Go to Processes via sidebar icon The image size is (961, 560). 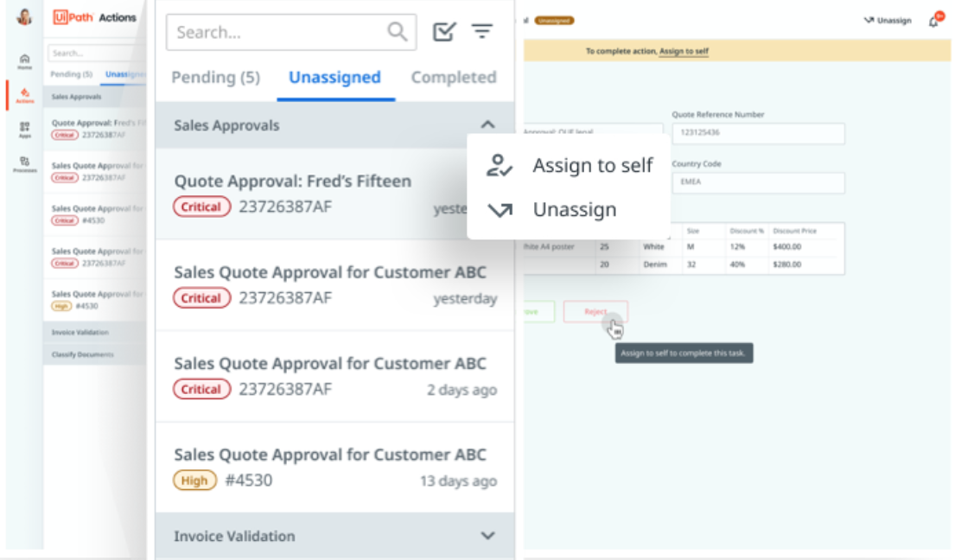click(24, 163)
